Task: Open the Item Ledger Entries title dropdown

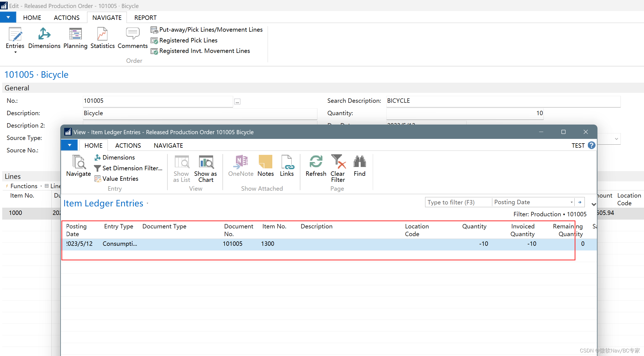Action: tap(148, 204)
